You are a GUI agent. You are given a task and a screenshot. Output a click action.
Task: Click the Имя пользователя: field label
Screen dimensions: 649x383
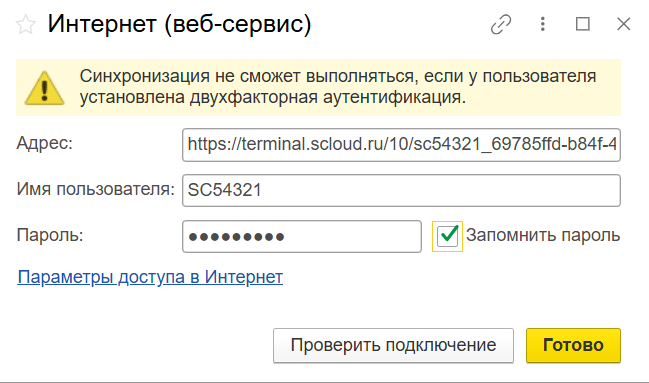click(96, 190)
